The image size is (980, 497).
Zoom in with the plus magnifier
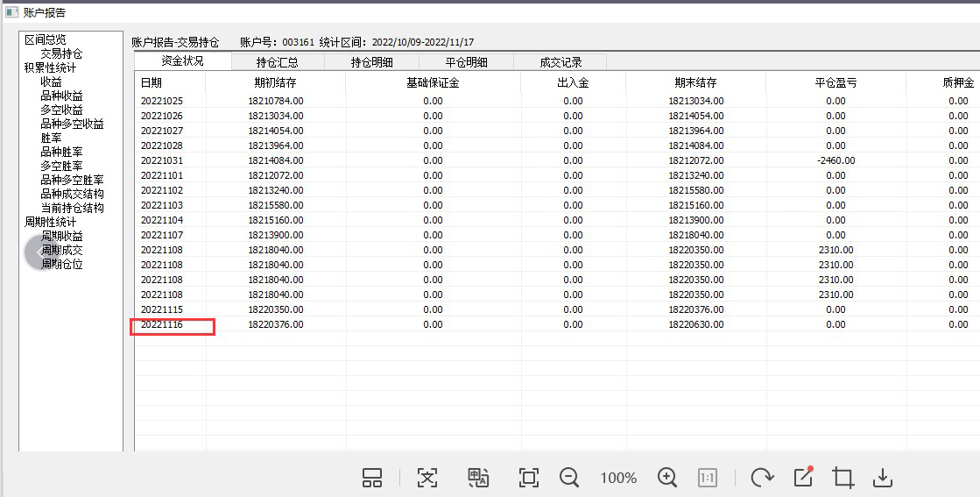pos(667,478)
